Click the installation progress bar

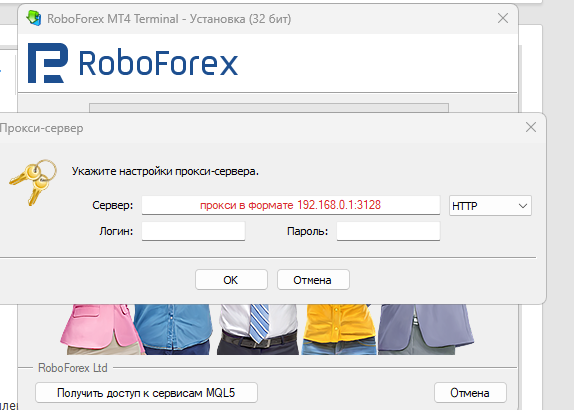269,108
